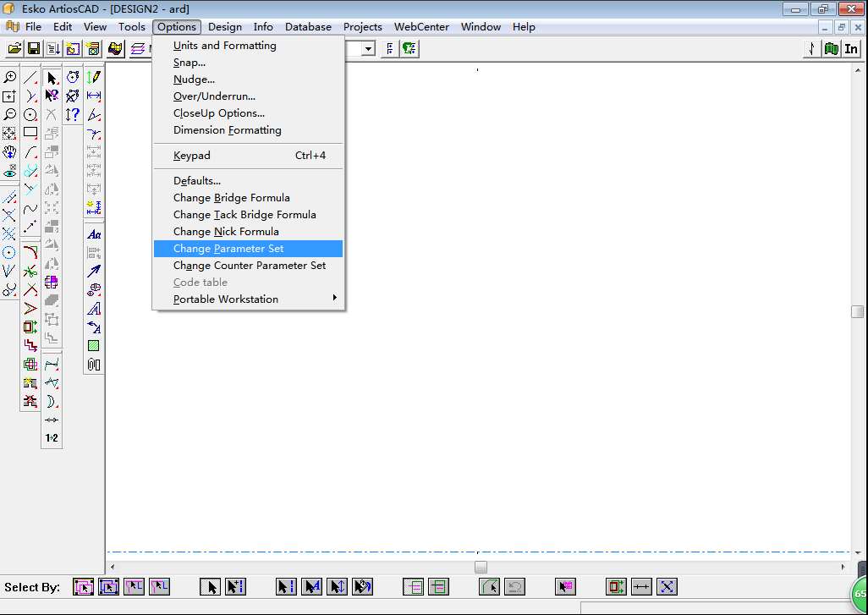This screenshot has height=615, width=868.
Task: Toggle select dimensions arrow button in bottom bar
Action: click(x=337, y=587)
